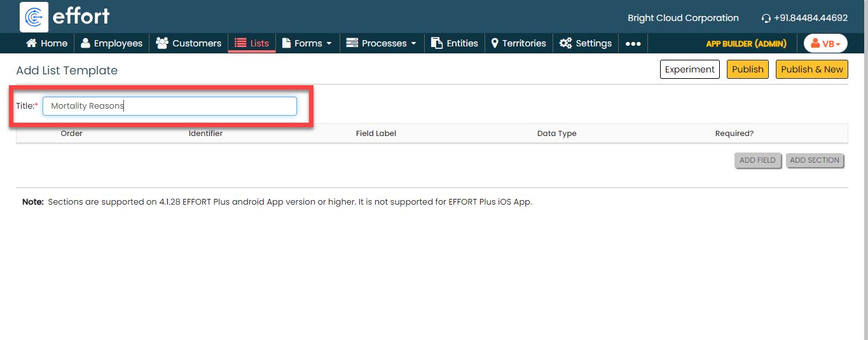
Task: Focus the Title input field
Action: point(169,106)
